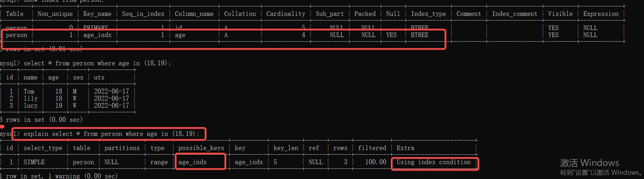This screenshot has width=644, height=179.
Task: Click NULL under the partitions column
Action: coord(111,162)
